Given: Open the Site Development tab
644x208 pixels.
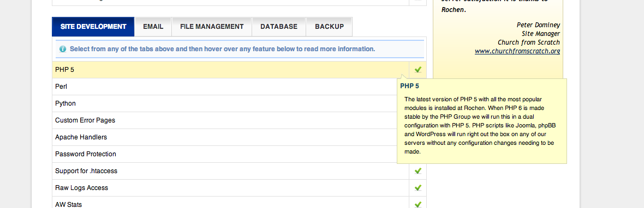Looking at the screenshot, I should [93, 27].
